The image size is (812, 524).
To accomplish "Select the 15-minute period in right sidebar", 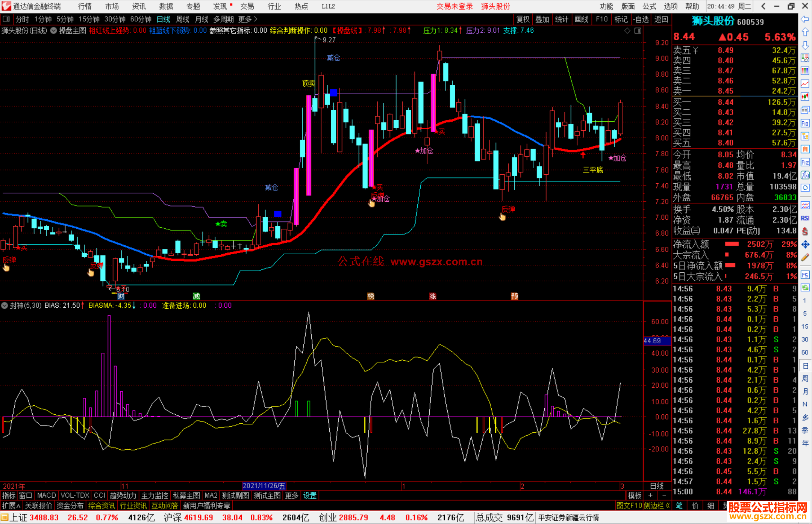I will (x=805, y=326).
